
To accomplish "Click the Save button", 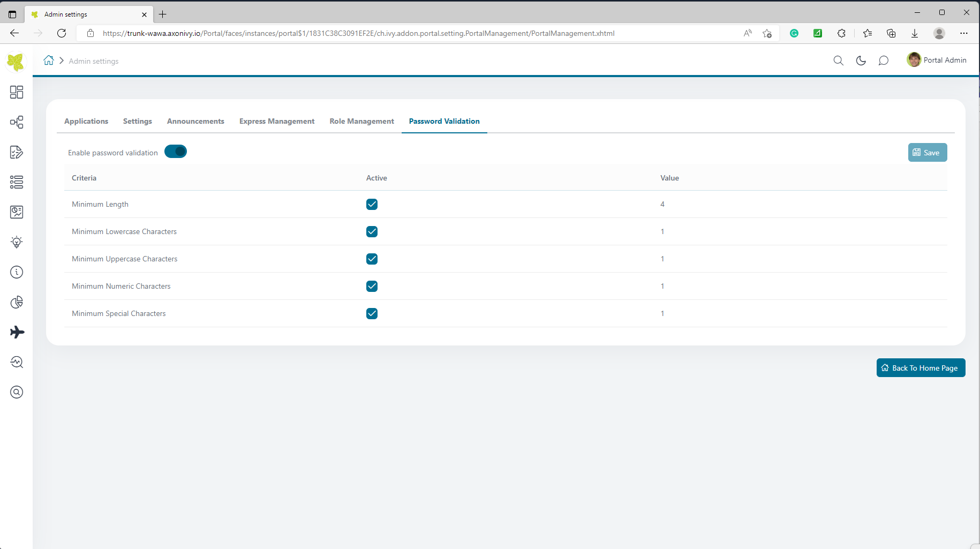I will pos(927,153).
